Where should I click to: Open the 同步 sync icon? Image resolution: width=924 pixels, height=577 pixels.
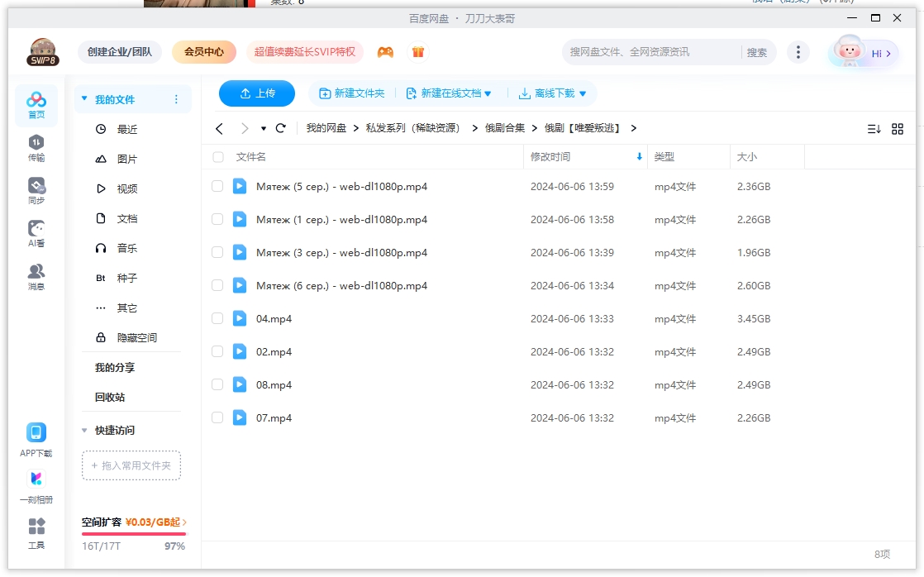tap(36, 191)
